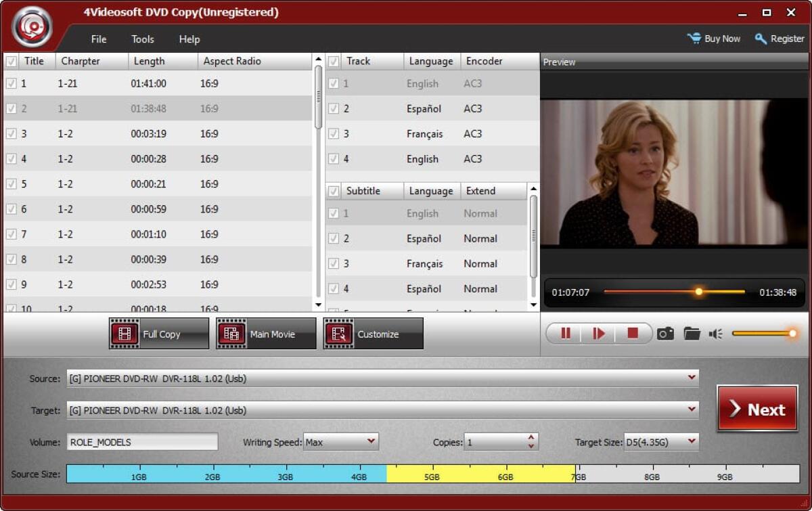Uncheck the Español audio track 2
Viewport: 812px width, 511px height.
coord(334,109)
